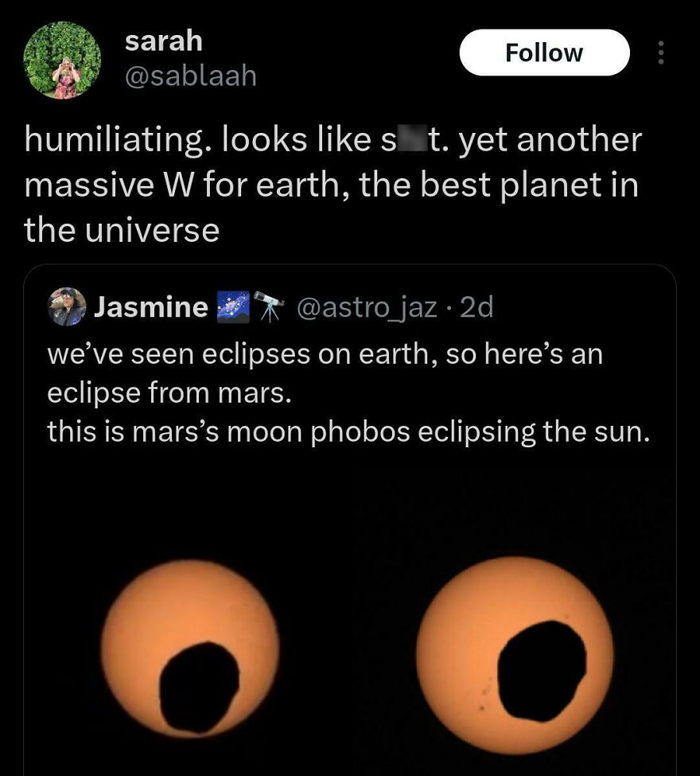
Task: Click Jasmine's display name
Action: tap(151, 307)
